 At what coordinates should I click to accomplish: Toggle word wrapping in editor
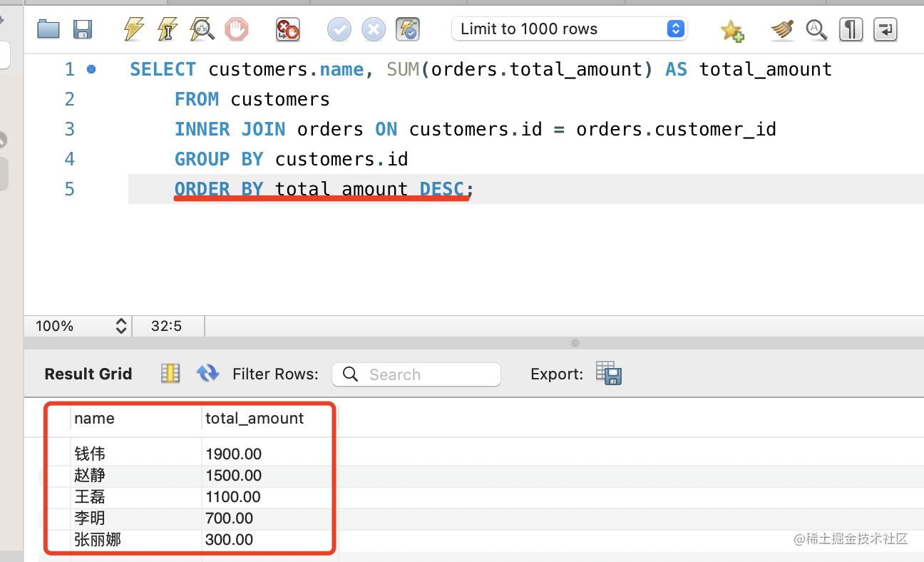click(x=885, y=29)
